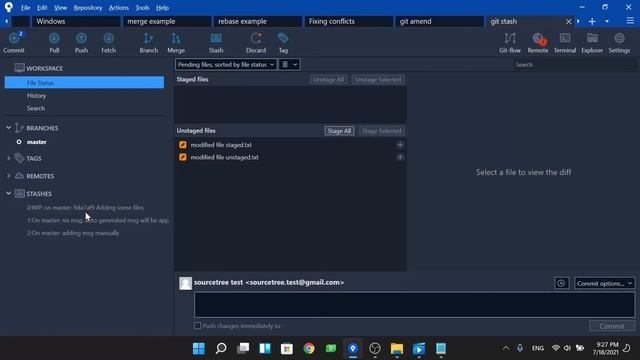Open Windows Start menu
The width and height of the screenshot is (640, 360).
[x=199, y=349]
